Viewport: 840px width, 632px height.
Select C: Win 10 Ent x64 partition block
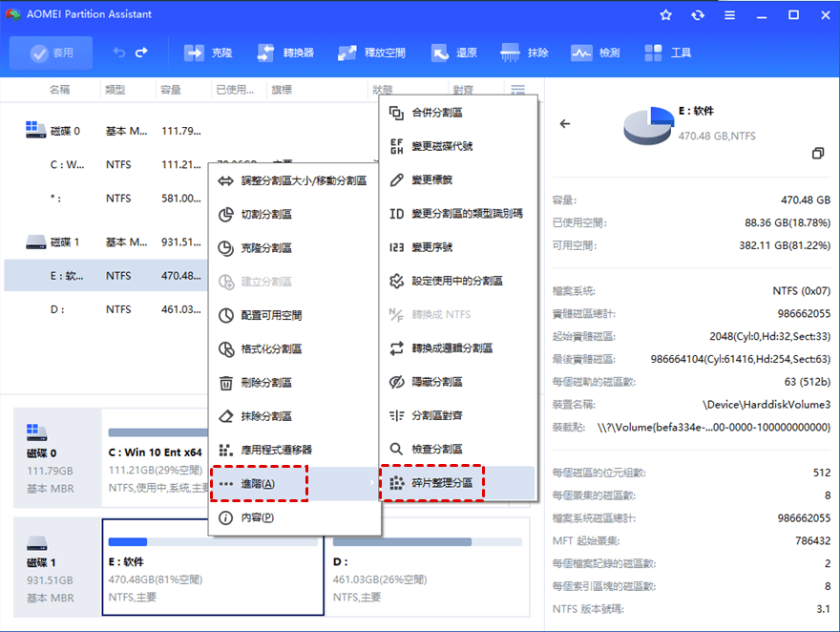click(156, 458)
